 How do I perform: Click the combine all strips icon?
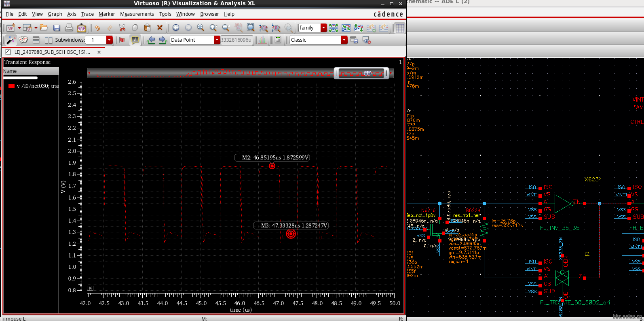pyautogui.click(x=346, y=28)
